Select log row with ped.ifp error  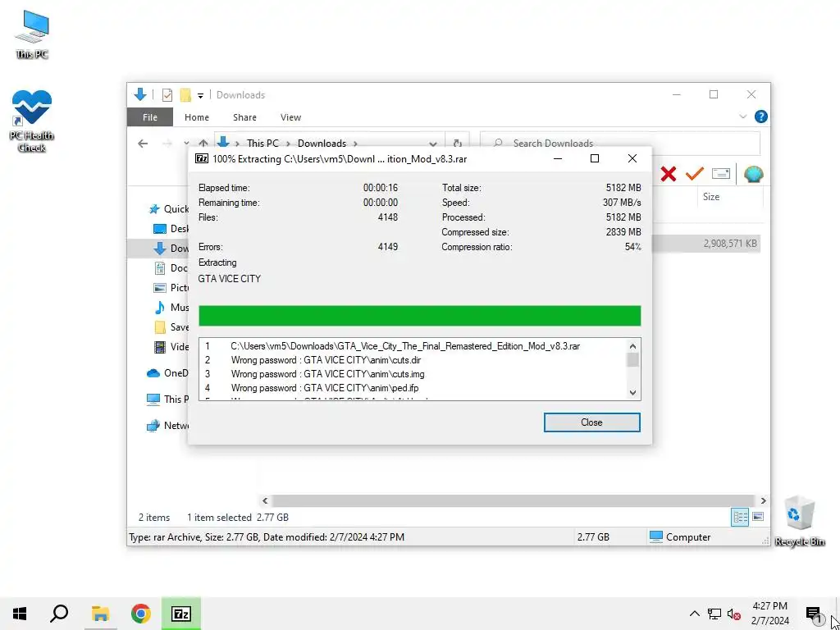point(413,388)
